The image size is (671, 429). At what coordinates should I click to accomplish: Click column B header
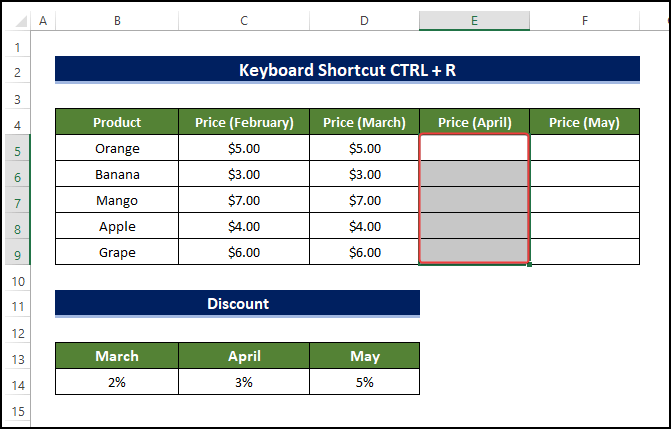point(117,21)
